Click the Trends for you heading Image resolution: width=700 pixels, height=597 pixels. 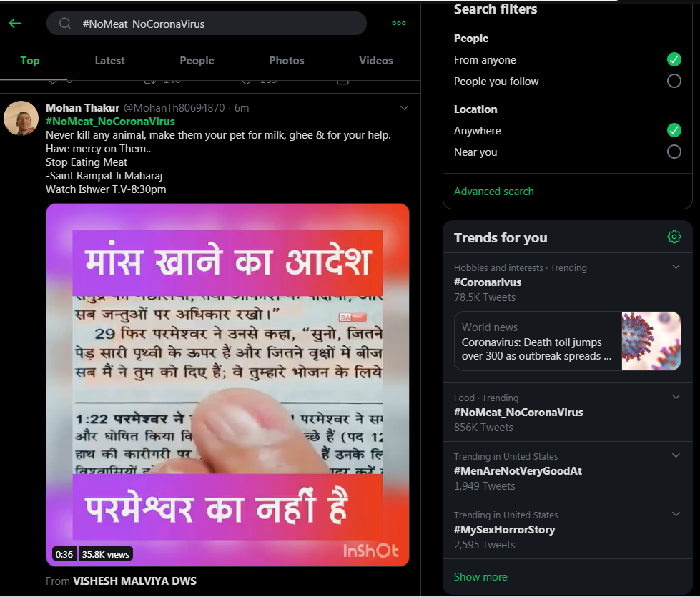tap(501, 237)
